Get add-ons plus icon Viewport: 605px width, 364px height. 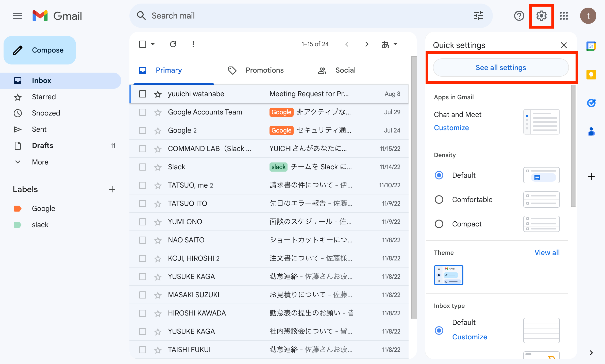(x=591, y=177)
